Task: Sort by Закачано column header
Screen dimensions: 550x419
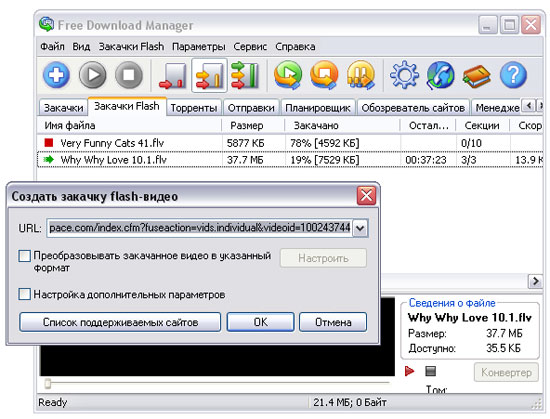Action: [x=342, y=126]
